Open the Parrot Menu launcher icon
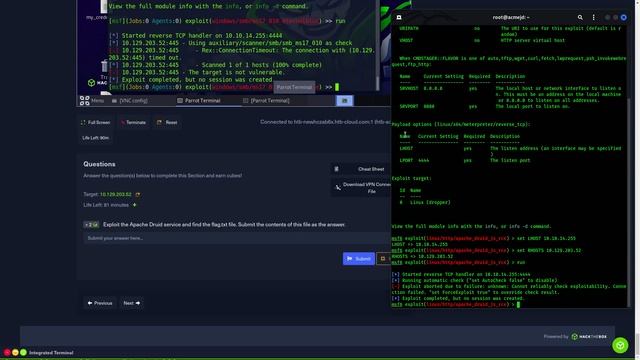Viewport: 640px width, 360px height. click(x=84, y=100)
